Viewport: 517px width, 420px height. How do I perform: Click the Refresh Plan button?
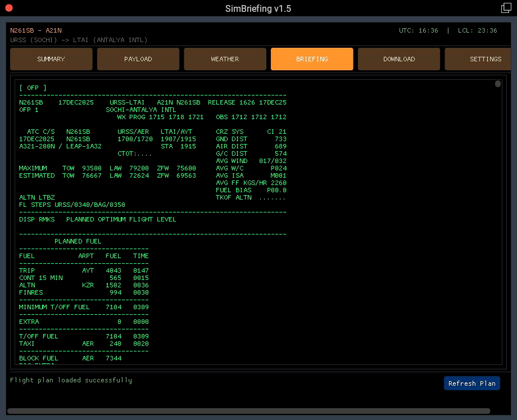(471, 383)
